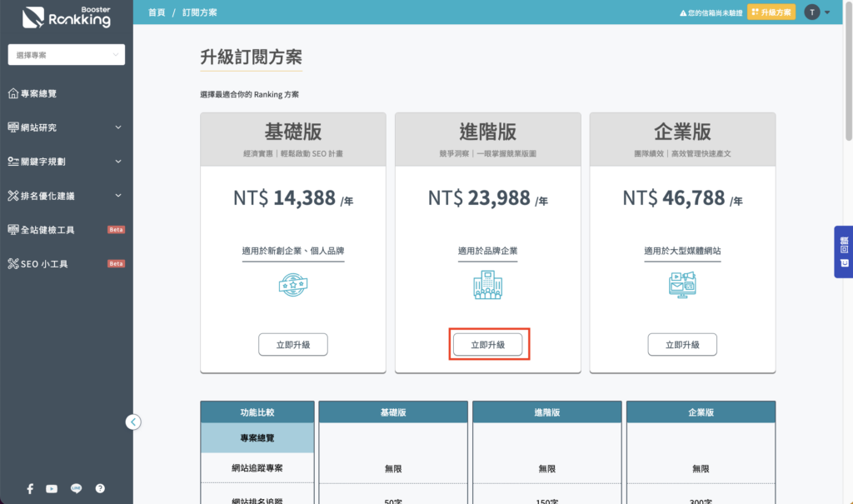Open the 選擇專案 project dropdown
The height and width of the screenshot is (504, 853).
(67, 55)
